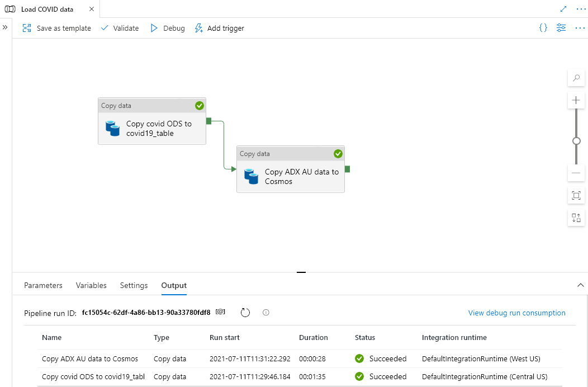The height and width of the screenshot is (387, 588).
Task: Close the Load COVID data tab
Action: tap(92, 9)
